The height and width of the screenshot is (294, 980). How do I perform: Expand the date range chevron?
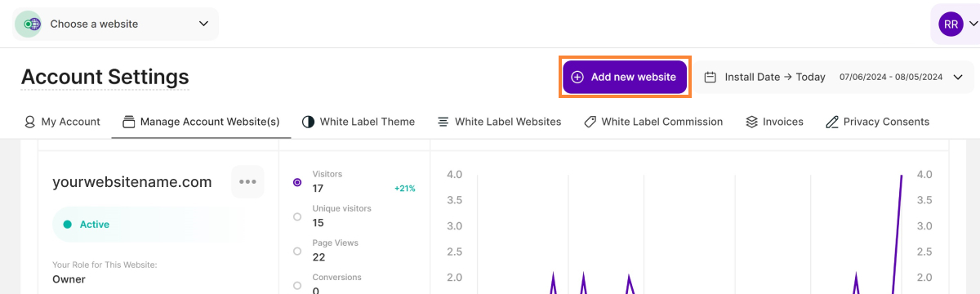click(957, 77)
